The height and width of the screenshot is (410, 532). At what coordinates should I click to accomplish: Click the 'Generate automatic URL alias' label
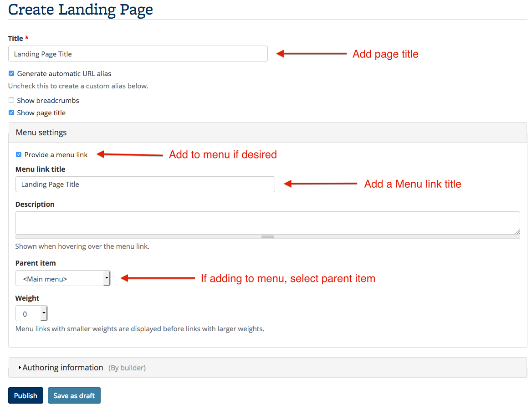pyautogui.click(x=64, y=74)
